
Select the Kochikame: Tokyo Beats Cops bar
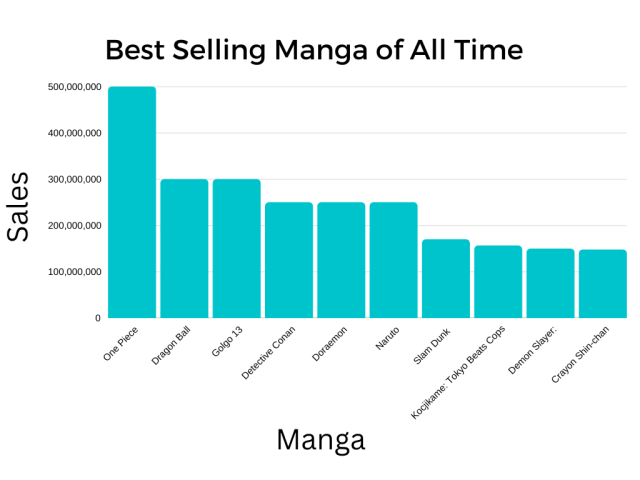[498, 281]
